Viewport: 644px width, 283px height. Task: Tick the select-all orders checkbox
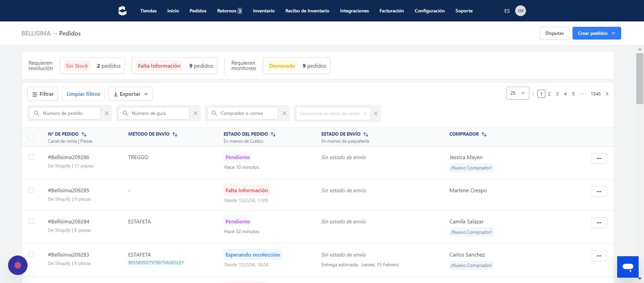31,137
